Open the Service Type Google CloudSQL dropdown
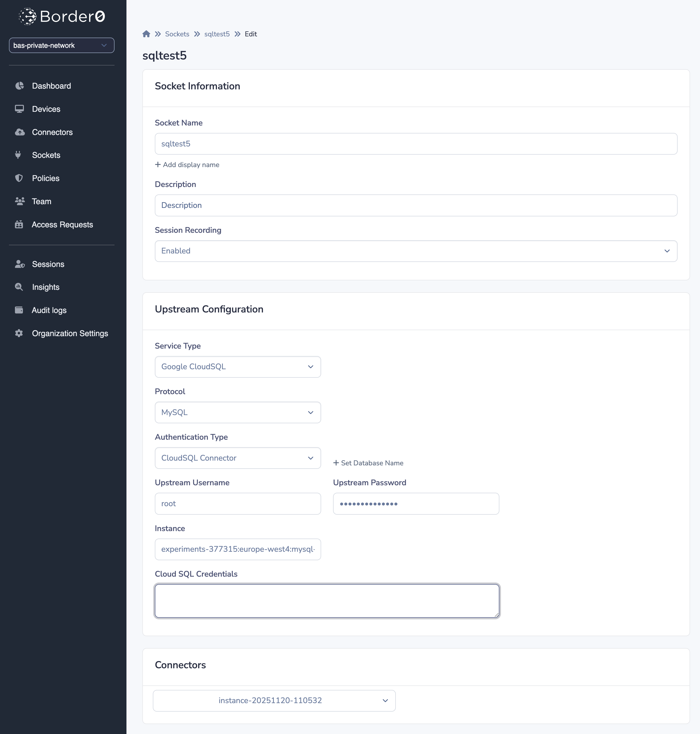700x734 pixels. click(238, 367)
